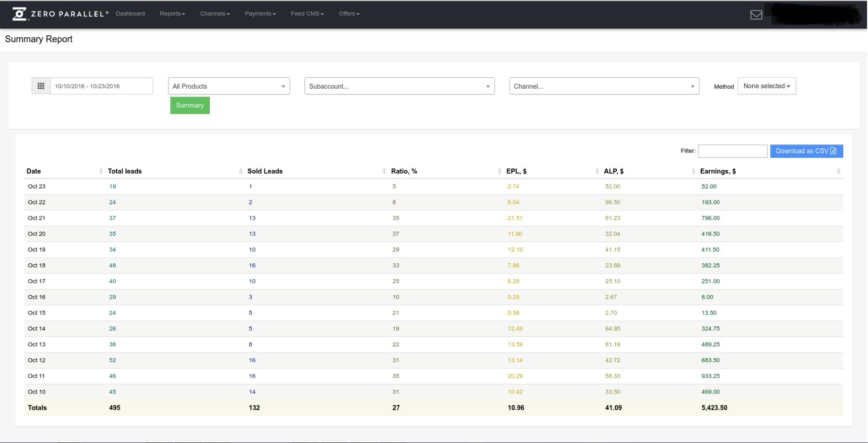Screen dimensions: 868x443
Task: Click the Oct 17 date cell
Action: pyautogui.click(x=37, y=281)
